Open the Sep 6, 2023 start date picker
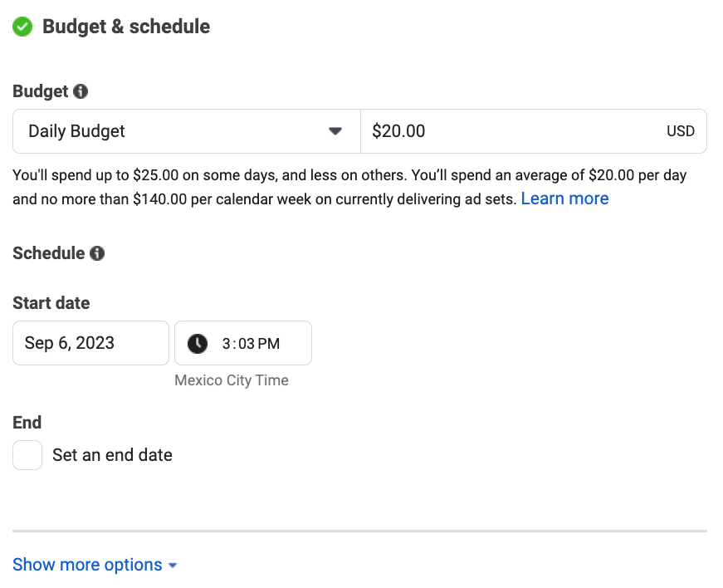The image size is (723, 588). coord(90,343)
